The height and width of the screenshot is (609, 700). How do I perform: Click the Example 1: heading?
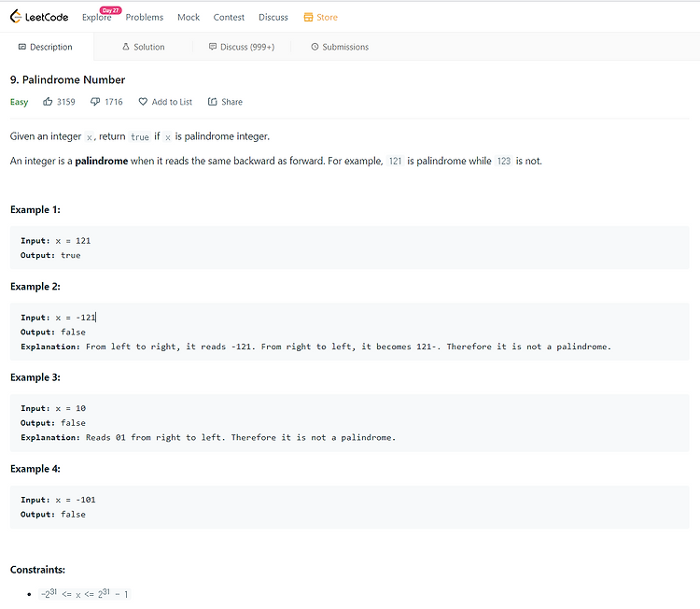coord(35,209)
